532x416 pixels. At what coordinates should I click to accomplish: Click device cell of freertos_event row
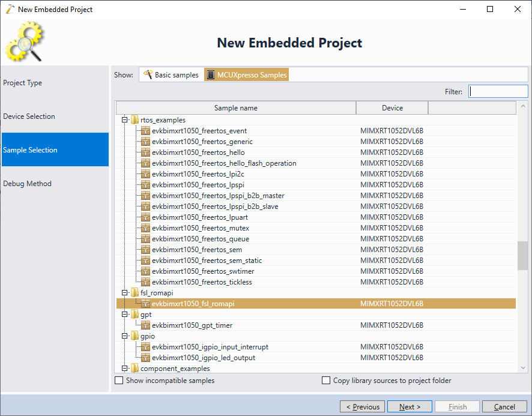[x=392, y=131]
